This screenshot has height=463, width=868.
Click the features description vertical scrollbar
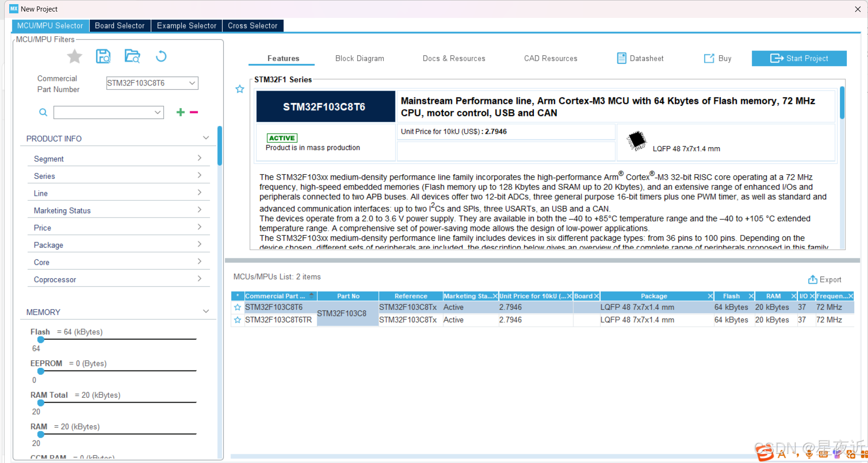point(842,103)
